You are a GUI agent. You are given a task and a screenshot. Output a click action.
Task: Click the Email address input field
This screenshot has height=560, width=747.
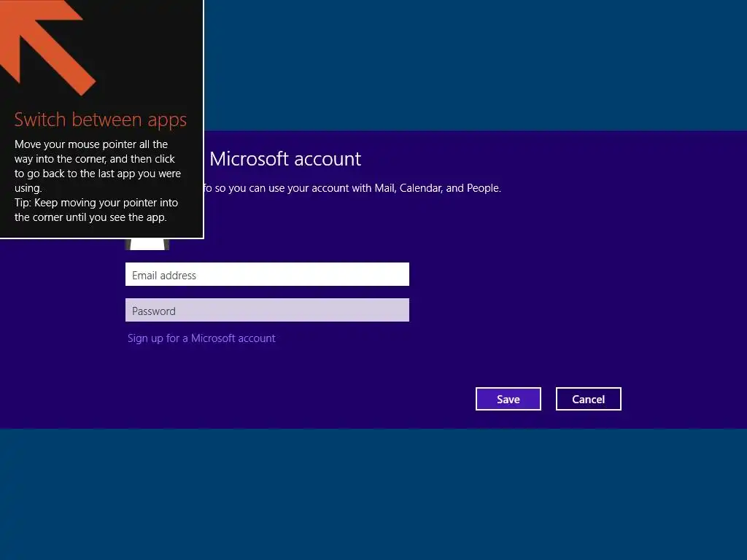click(267, 274)
